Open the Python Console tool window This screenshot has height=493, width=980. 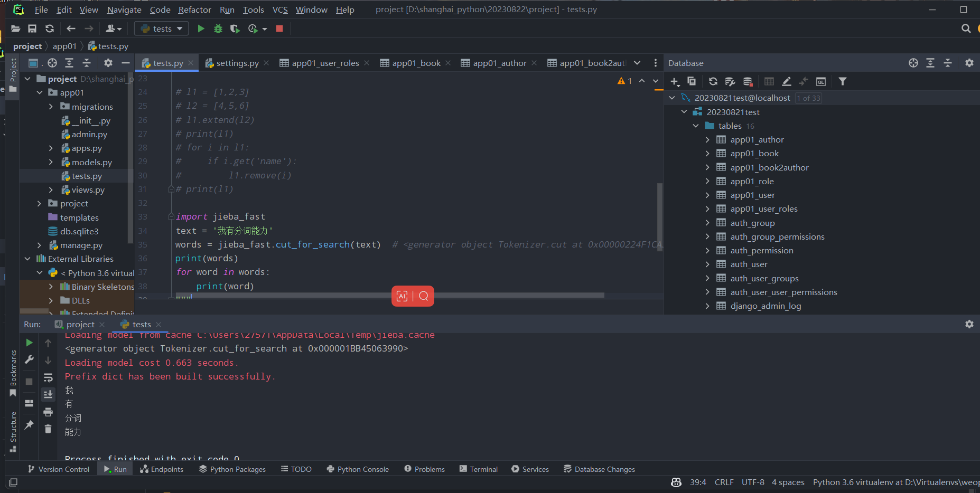point(358,469)
